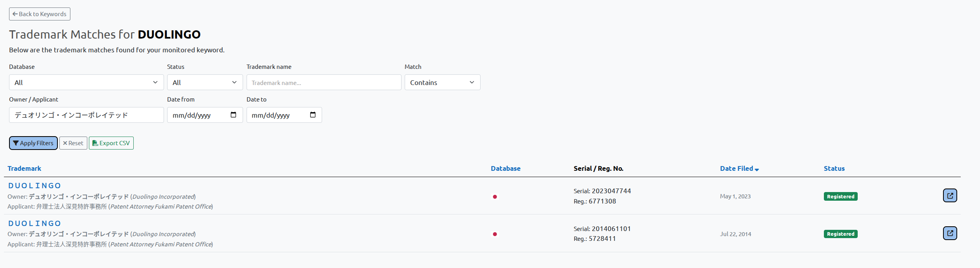Expand the Database filter dropdown
This screenshot has width=980, height=268.
click(86, 82)
